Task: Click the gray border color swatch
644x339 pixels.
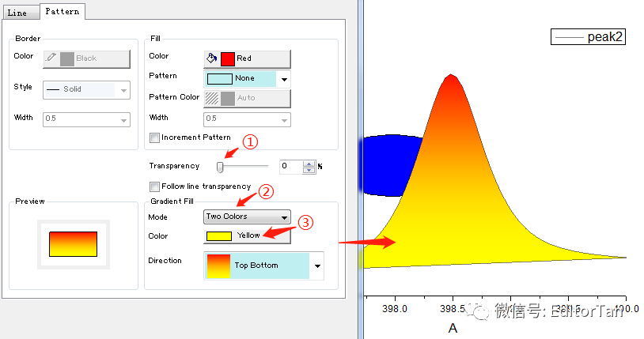Action: (67, 59)
